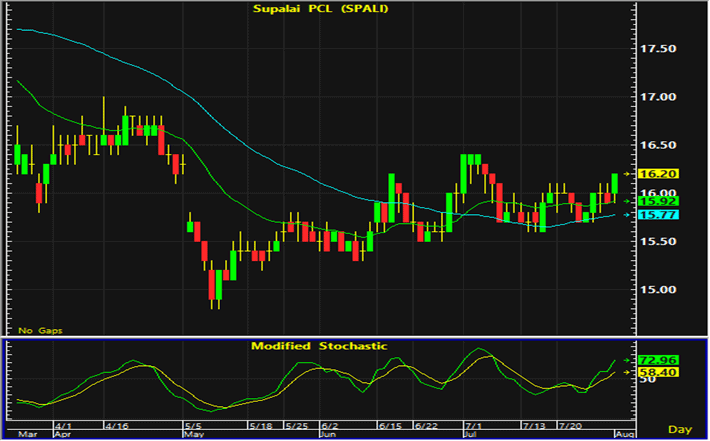Select the 6/22 date marker
Viewport: 710px width, 441px height.
coord(426,426)
